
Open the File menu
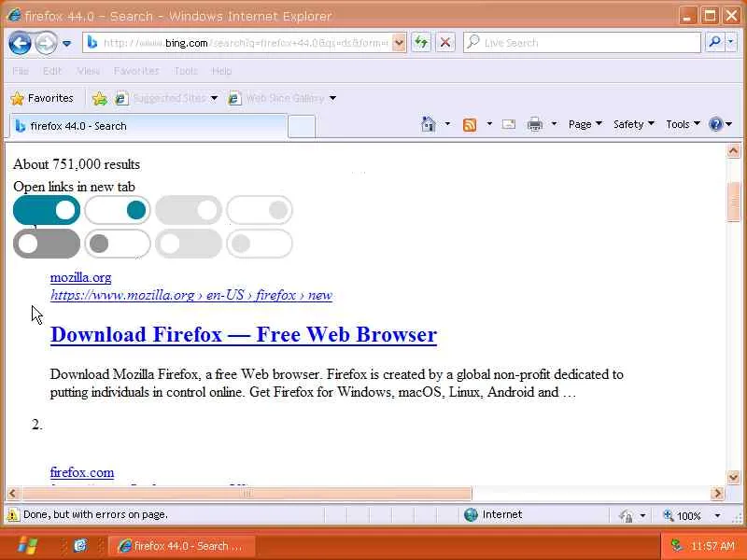click(21, 71)
